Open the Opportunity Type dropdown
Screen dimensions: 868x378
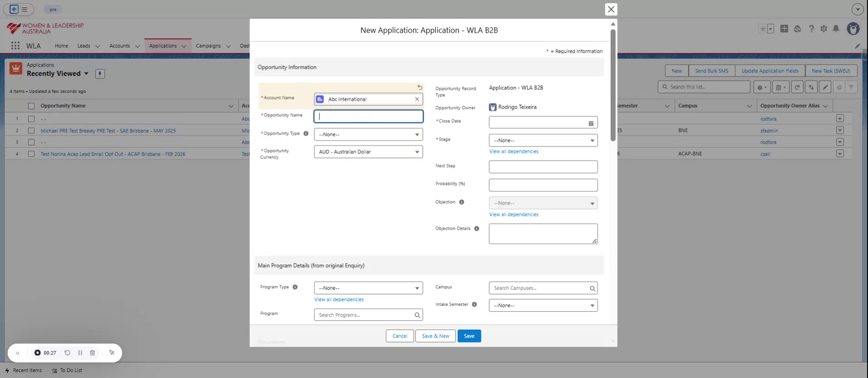pyautogui.click(x=368, y=134)
